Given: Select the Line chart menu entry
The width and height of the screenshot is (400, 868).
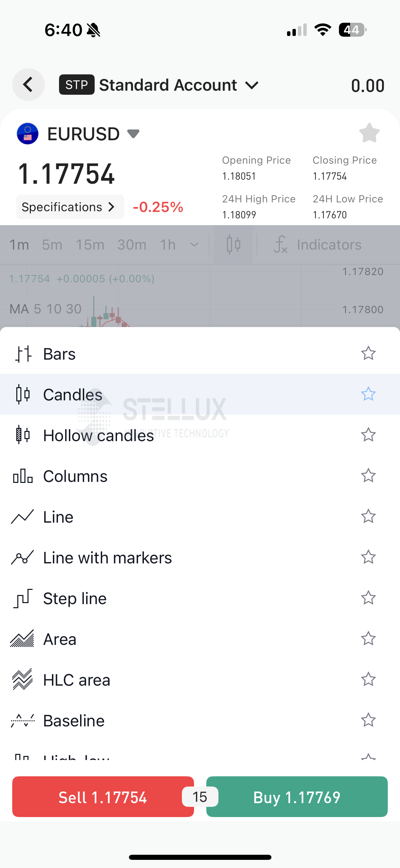Looking at the screenshot, I should coord(200,517).
